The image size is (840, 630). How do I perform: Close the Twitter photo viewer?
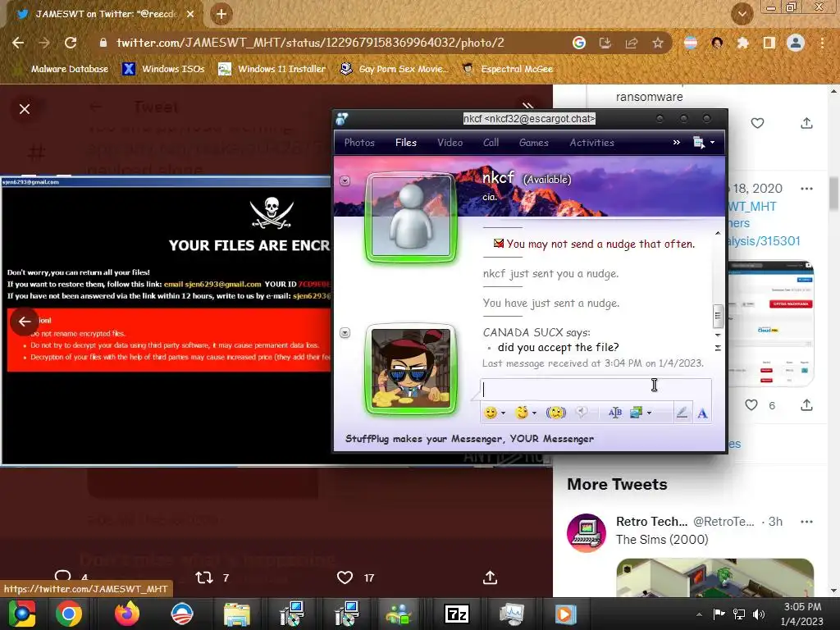[x=25, y=109]
